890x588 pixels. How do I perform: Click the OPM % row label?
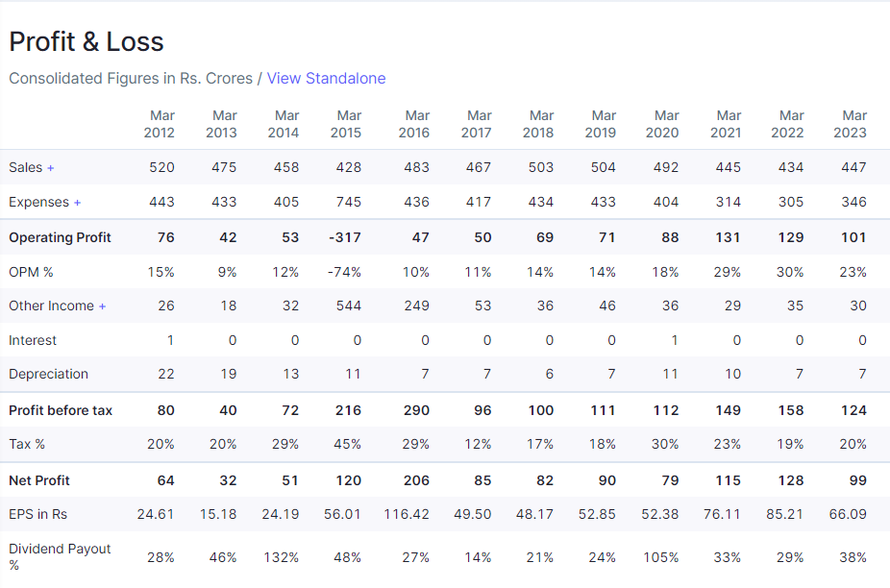click(x=31, y=272)
